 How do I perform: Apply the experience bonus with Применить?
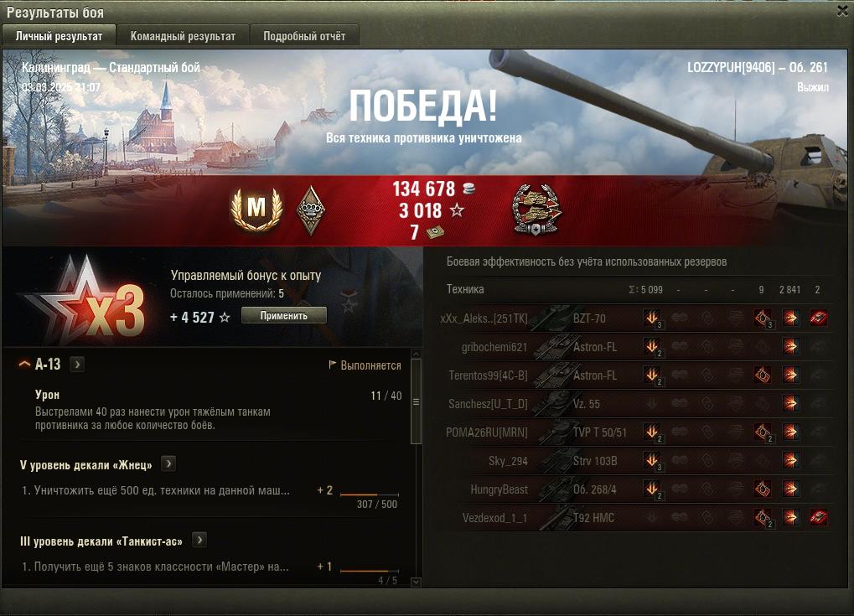pos(284,315)
